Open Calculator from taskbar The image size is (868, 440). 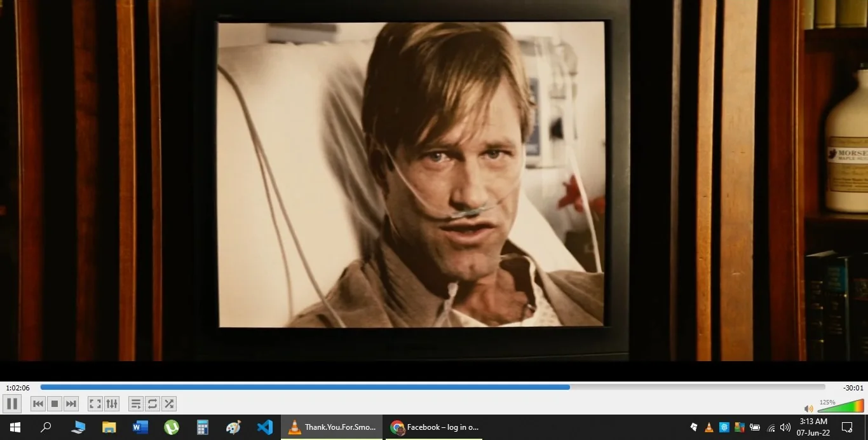coord(203,427)
